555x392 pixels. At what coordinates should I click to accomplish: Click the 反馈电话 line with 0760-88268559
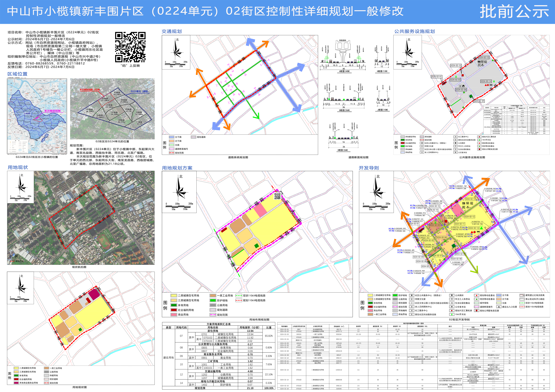click(x=46, y=63)
